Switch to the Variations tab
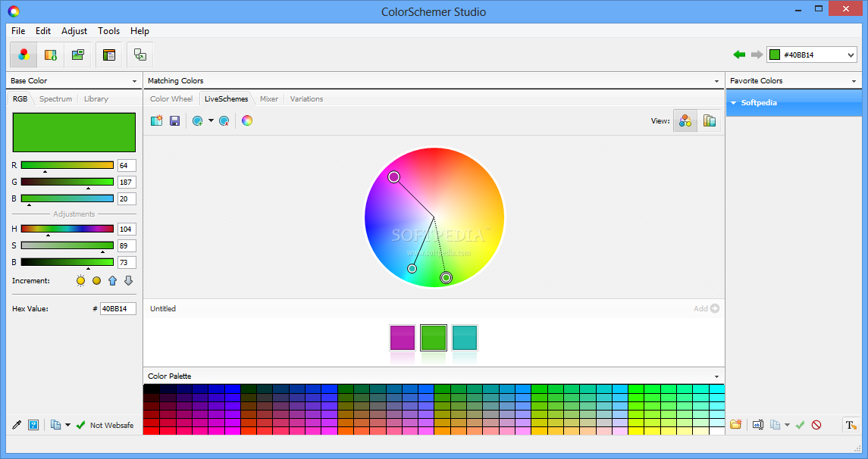868x459 pixels. 306,99
